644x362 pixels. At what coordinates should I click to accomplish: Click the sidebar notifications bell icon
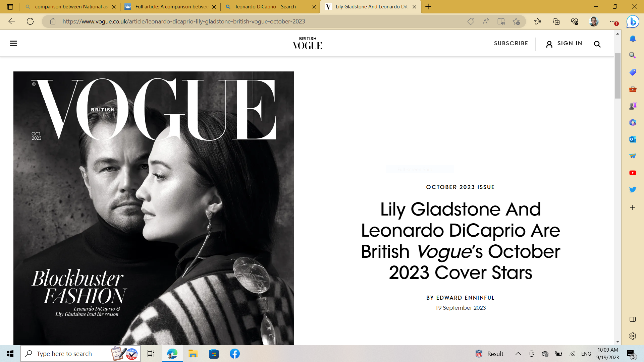click(633, 39)
